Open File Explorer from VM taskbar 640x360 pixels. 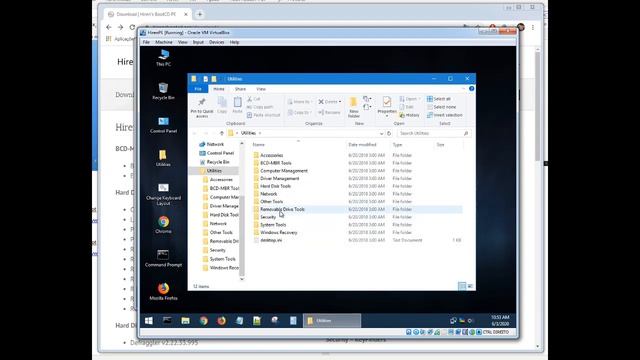(185, 321)
